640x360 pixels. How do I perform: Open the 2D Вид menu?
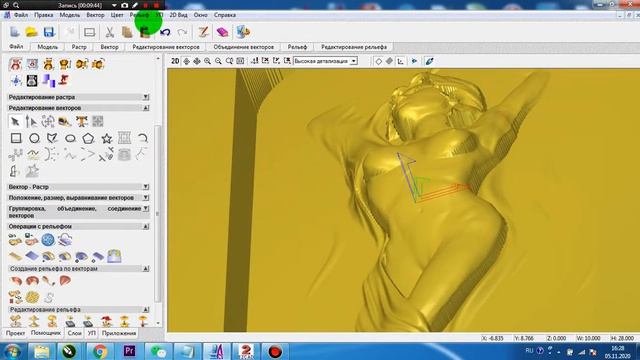[x=178, y=15]
